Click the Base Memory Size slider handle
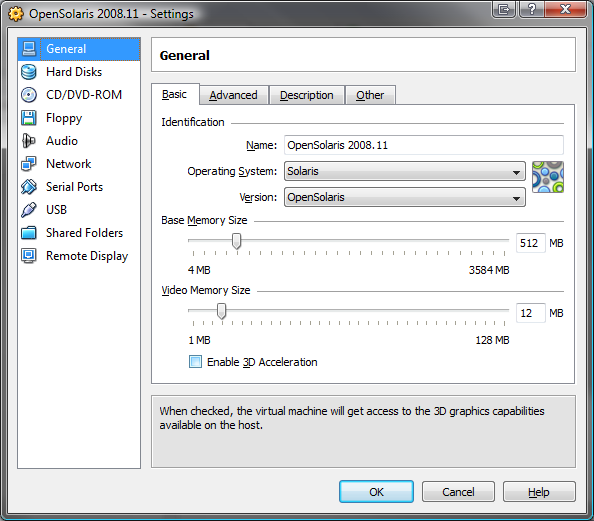The image size is (594, 521). 236,241
